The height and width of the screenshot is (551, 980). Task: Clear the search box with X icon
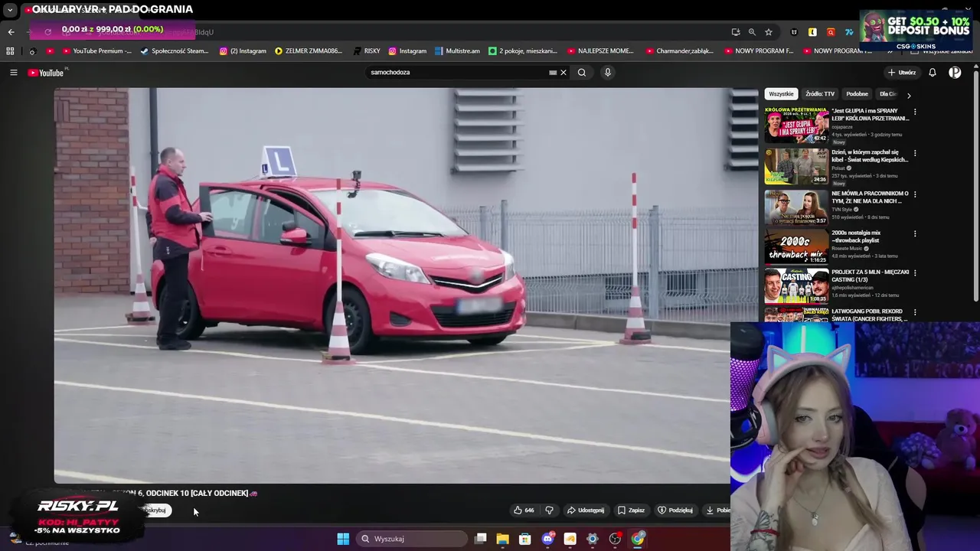(x=563, y=73)
